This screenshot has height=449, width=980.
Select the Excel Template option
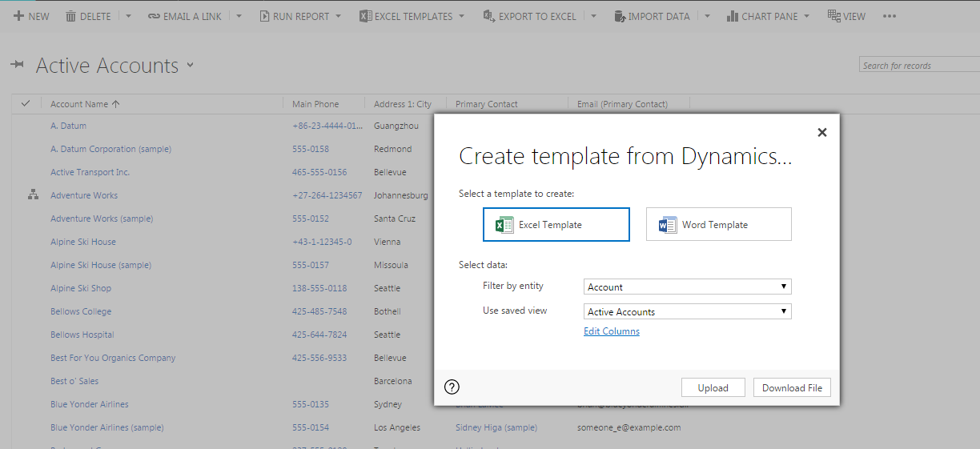pyautogui.click(x=556, y=224)
